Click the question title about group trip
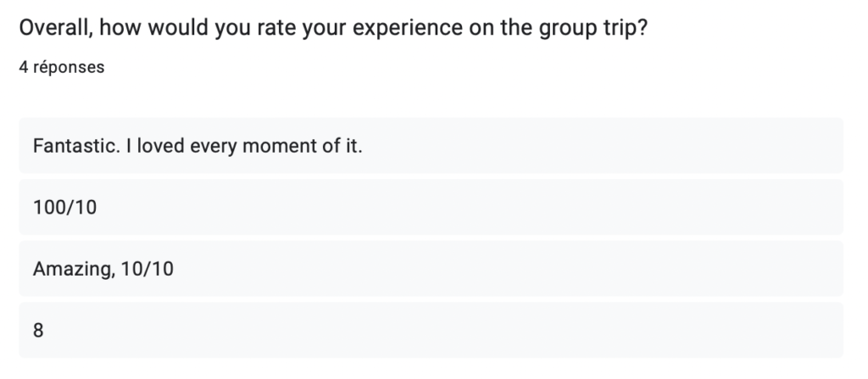The width and height of the screenshot is (868, 379). pos(333,28)
